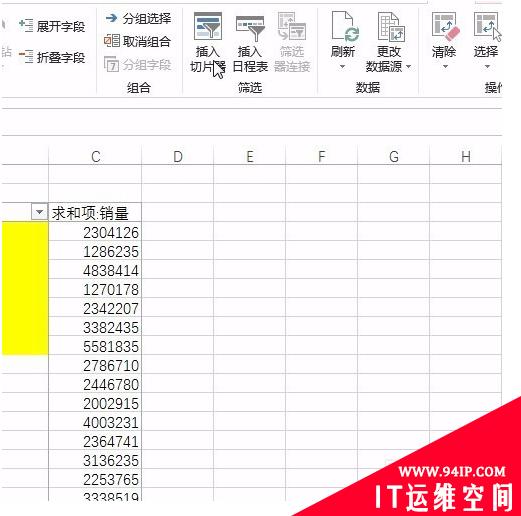
Task: Select cell with value 2446780
Action: [95, 384]
